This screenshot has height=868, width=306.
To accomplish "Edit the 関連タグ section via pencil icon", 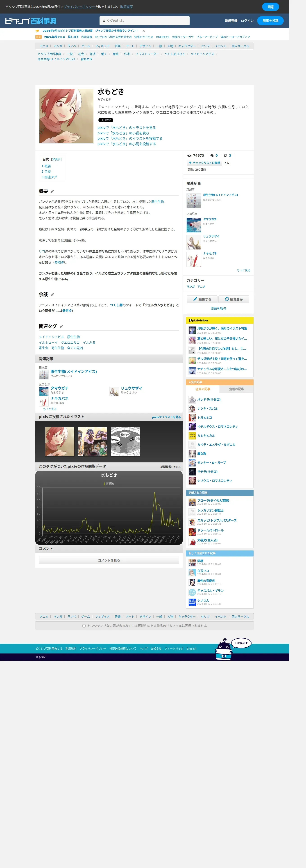I will click(61, 327).
